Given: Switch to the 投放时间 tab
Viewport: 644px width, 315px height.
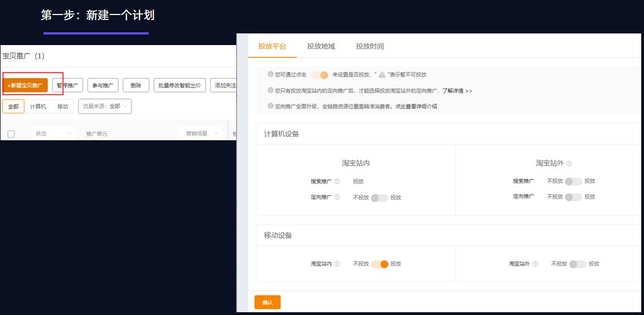Looking at the screenshot, I should [370, 46].
